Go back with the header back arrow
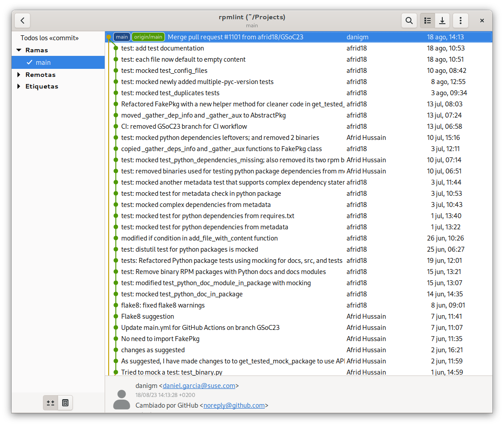Image resolution: width=504 pixels, height=426 pixels. [x=22, y=21]
